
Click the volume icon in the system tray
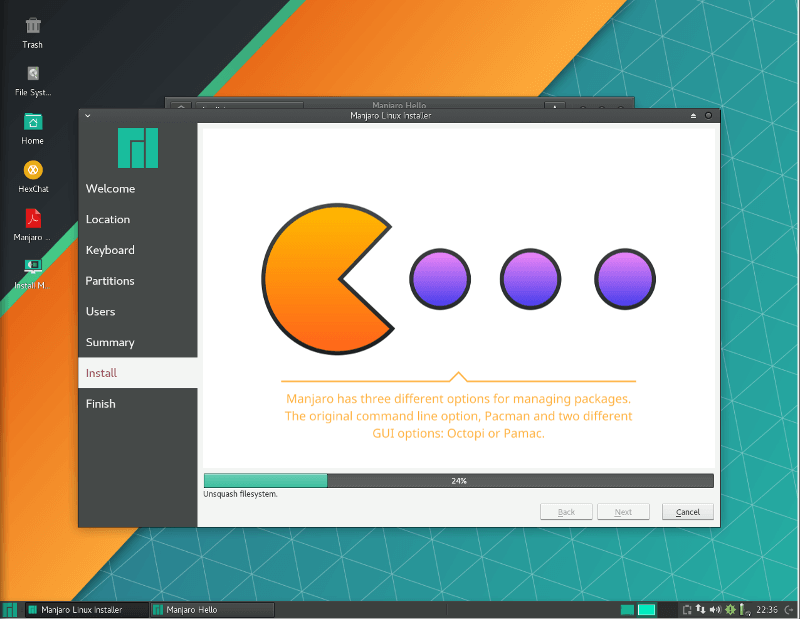pyautogui.click(x=716, y=609)
